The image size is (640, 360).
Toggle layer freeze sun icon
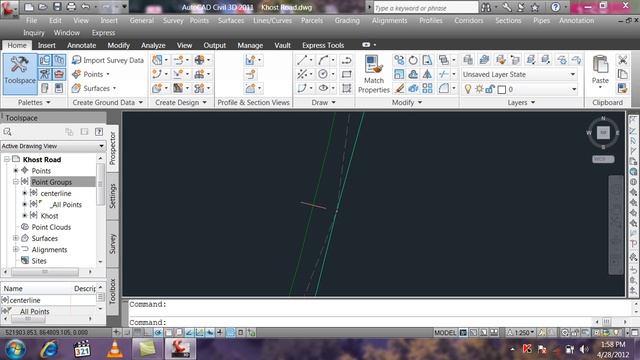[479, 89]
